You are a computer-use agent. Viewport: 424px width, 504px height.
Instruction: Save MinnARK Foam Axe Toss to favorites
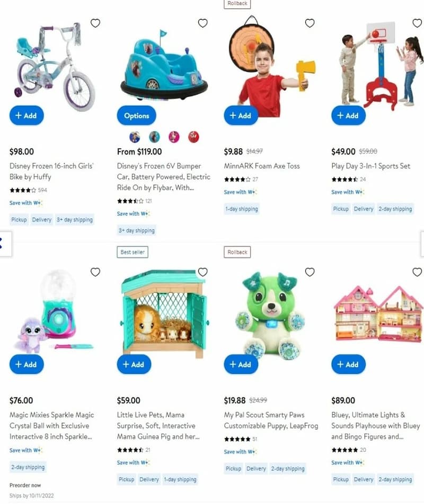coord(310,23)
